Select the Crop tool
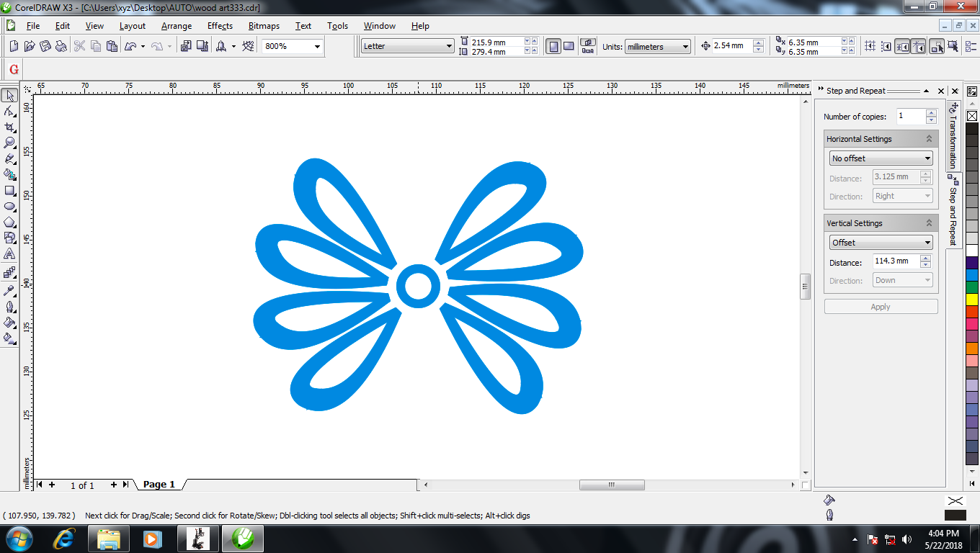Image resolution: width=980 pixels, height=553 pixels. pos(9,127)
